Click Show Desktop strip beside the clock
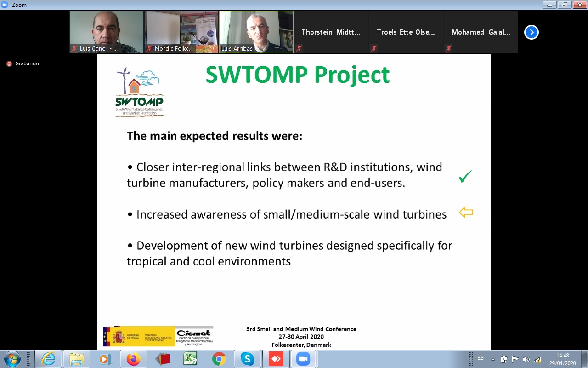Screen dimensions: 588x368 click(x=584, y=359)
